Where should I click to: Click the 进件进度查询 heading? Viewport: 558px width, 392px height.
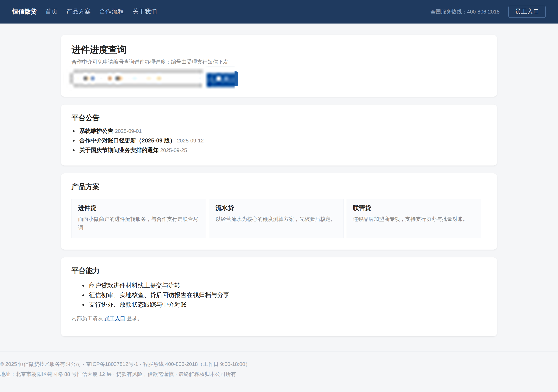[99, 50]
